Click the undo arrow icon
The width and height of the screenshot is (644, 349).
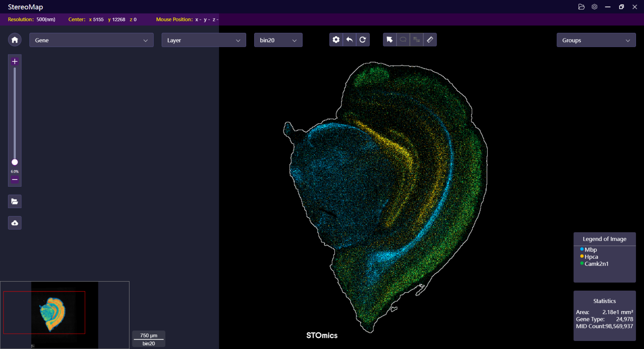(x=349, y=40)
